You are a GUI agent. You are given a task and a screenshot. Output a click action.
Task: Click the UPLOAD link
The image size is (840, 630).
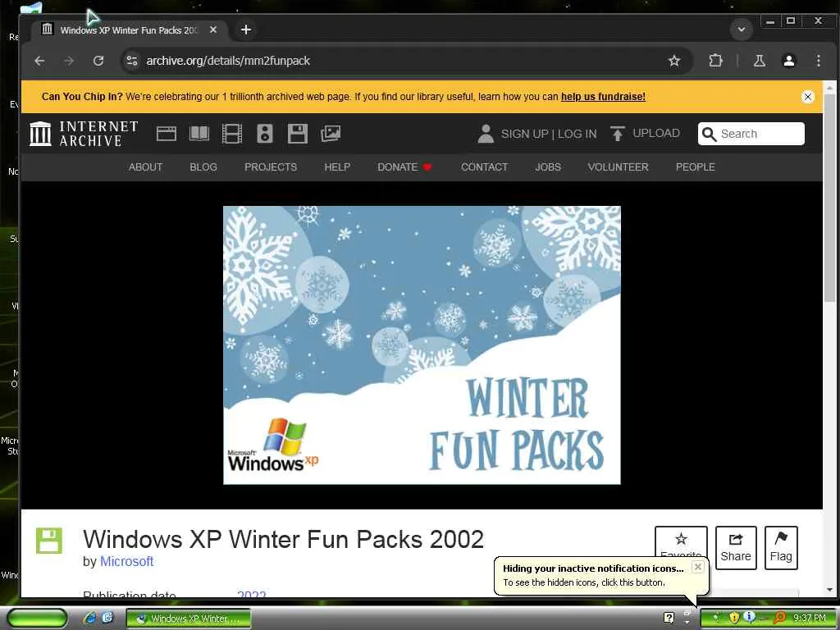[645, 134]
